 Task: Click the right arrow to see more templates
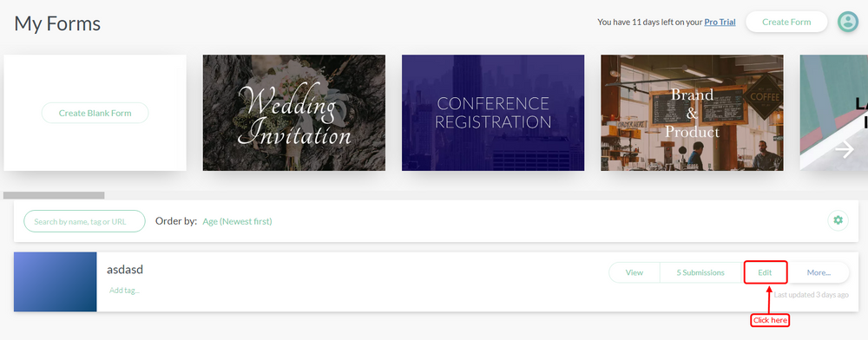pyautogui.click(x=845, y=149)
